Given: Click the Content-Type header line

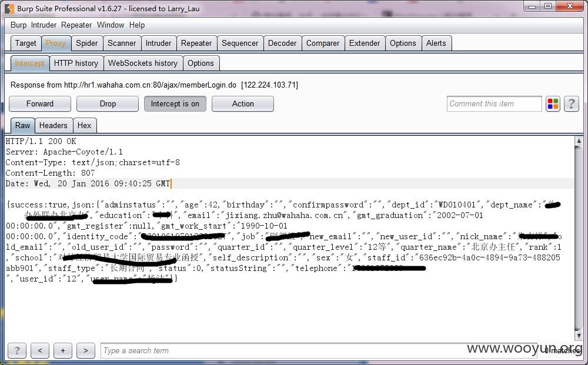Looking at the screenshot, I should (93, 162).
